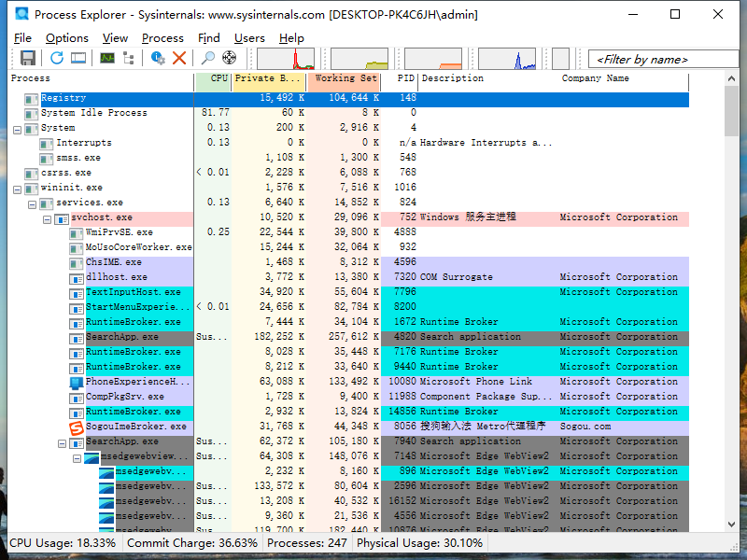Open the Process menu
Screen dimensions: 747x560
(162, 38)
